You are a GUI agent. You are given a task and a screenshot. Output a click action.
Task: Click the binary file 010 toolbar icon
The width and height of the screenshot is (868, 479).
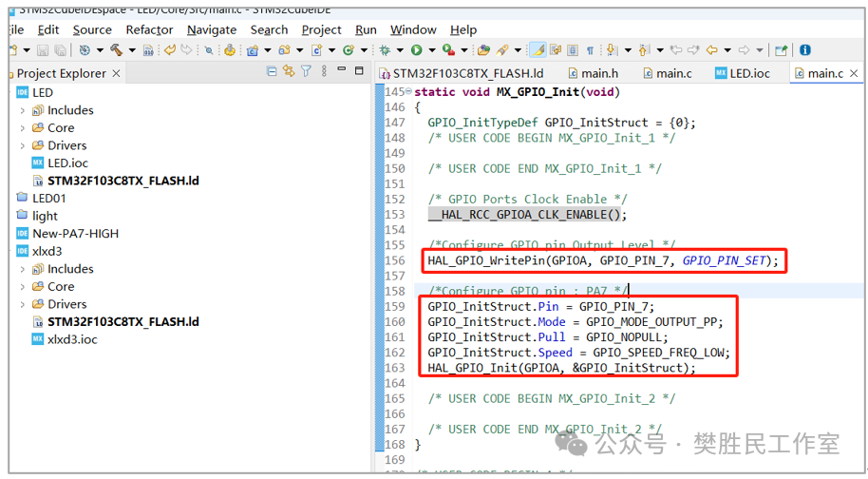(x=148, y=50)
